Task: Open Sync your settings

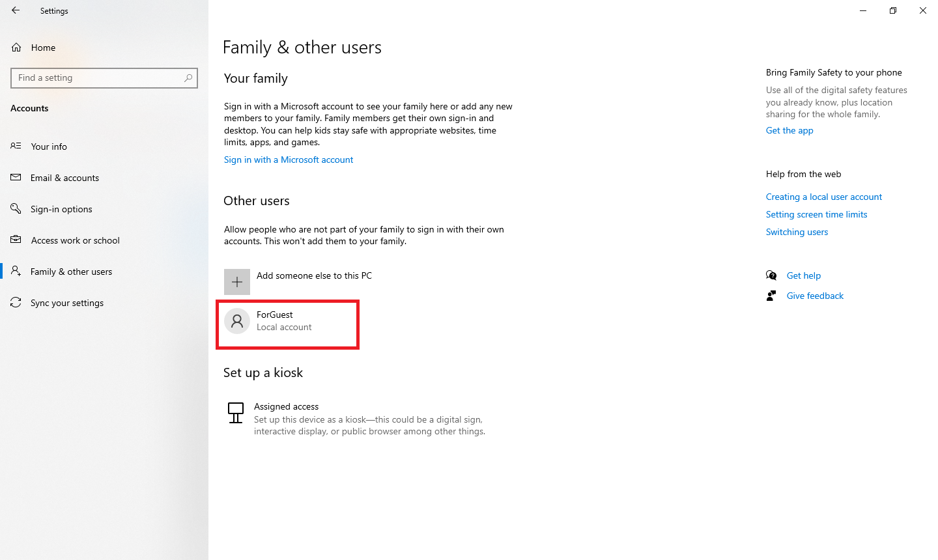Action: 67,303
